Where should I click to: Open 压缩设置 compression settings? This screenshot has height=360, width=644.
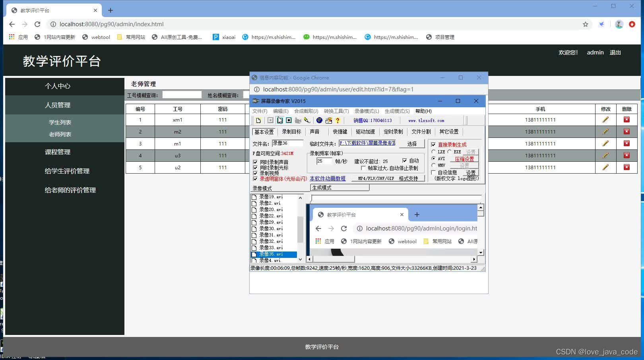[x=464, y=159]
